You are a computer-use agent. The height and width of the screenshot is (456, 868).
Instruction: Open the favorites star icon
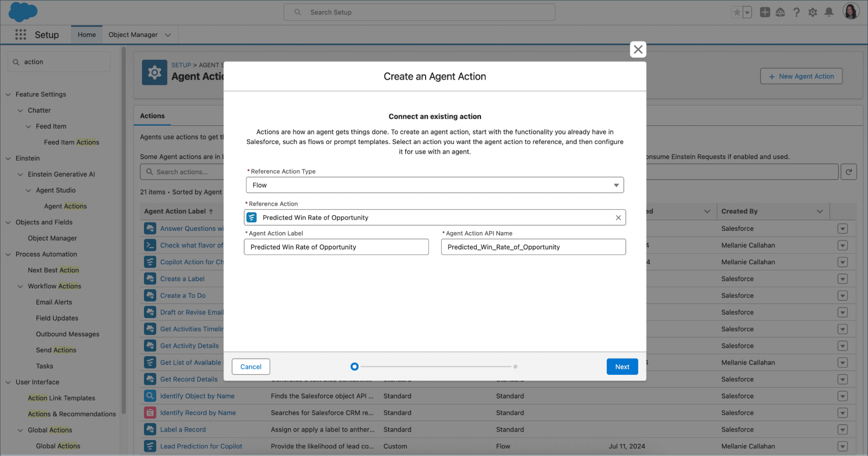pyautogui.click(x=737, y=12)
